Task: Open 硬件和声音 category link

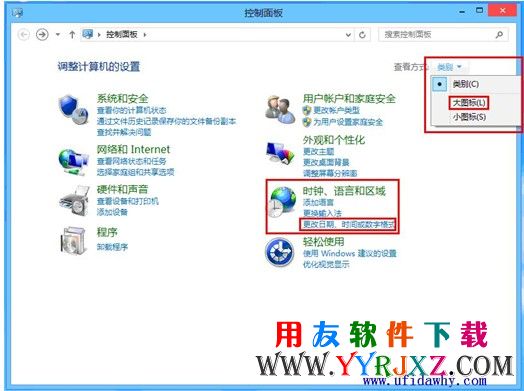Action: click(122, 189)
